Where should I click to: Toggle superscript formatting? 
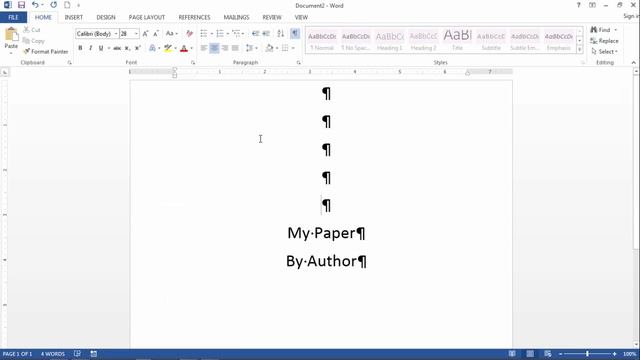[138, 48]
